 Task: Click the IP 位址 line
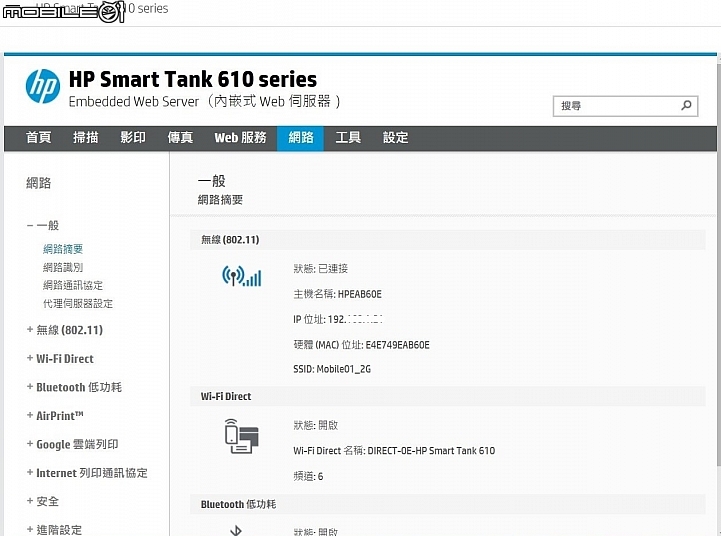tap(338, 319)
